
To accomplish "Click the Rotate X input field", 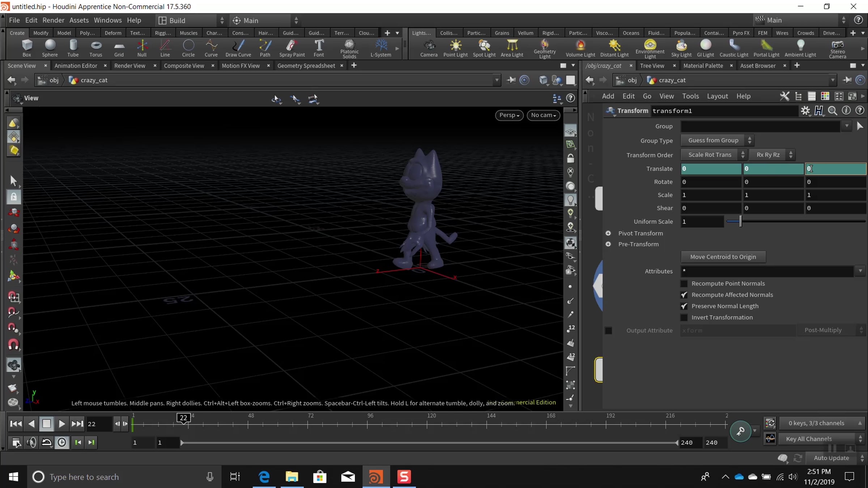I will (x=710, y=182).
